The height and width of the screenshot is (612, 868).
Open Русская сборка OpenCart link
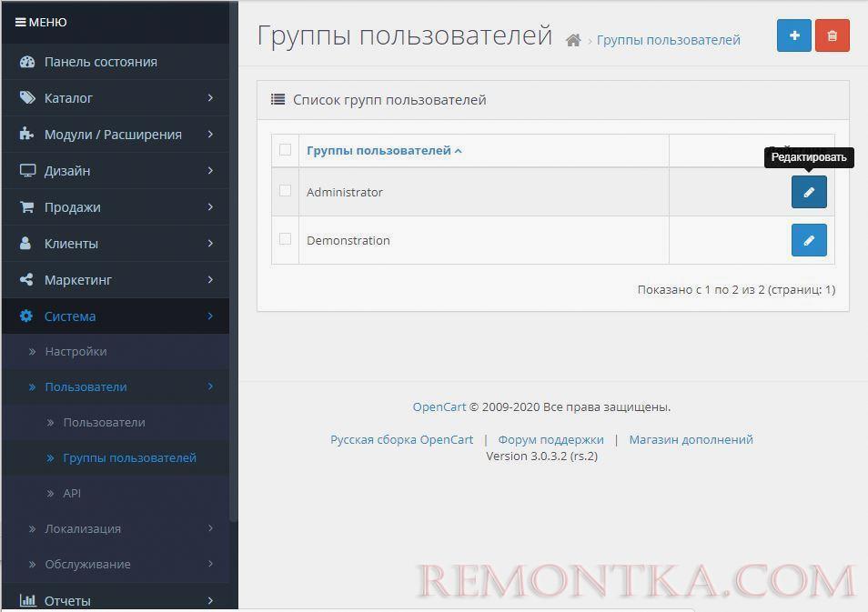click(402, 439)
